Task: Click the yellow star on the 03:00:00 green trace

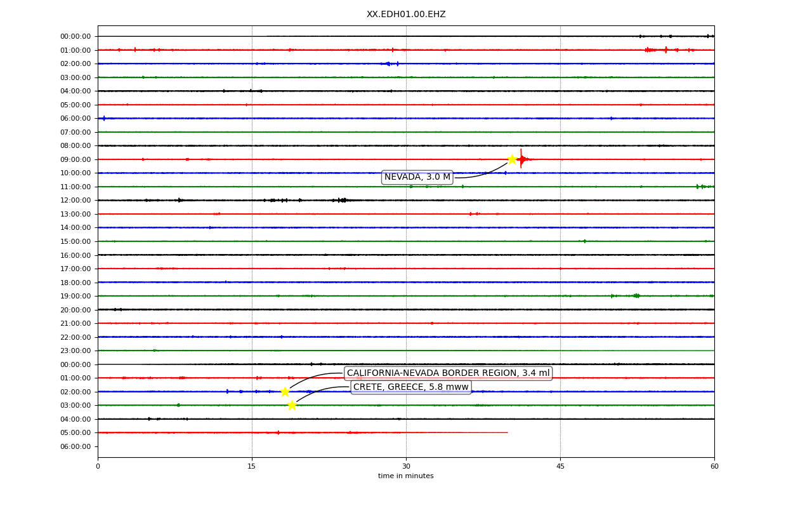Action: point(292,405)
